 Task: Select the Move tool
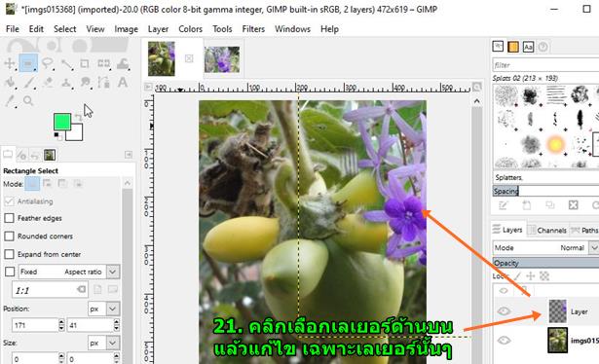point(9,63)
